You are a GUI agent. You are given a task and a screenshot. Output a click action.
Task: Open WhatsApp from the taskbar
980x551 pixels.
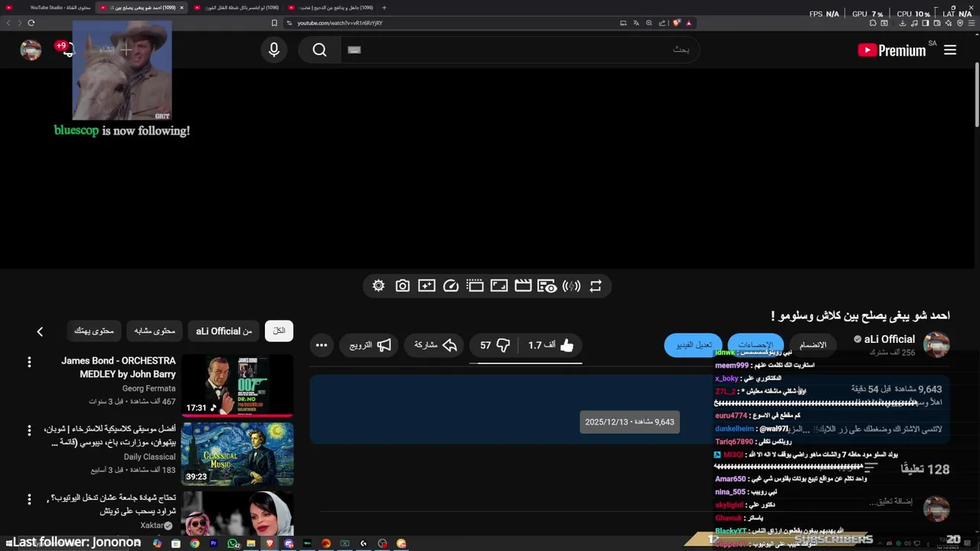pyautogui.click(x=233, y=543)
